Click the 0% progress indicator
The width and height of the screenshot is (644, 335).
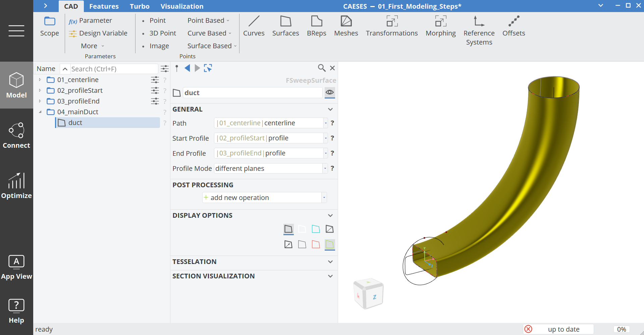click(x=621, y=329)
